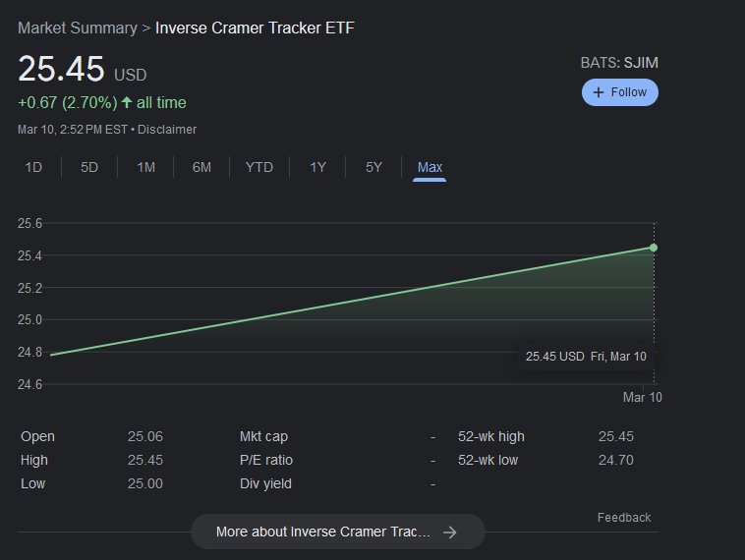The width and height of the screenshot is (745, 560).
Task: Select the 5Y range tab
Action: pyautogui.click(x=373, y=167)
